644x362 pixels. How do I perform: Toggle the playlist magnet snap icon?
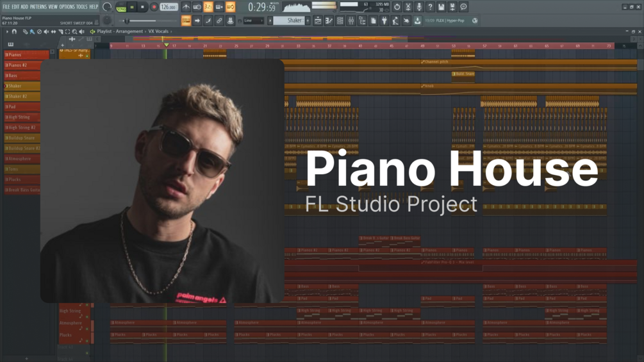point(14,31)
